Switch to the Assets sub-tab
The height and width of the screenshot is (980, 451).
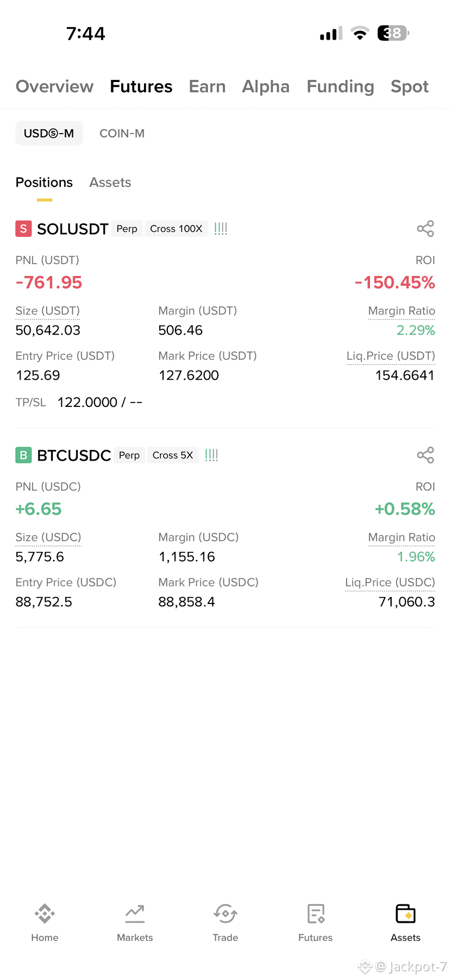[x=110, y=183]
